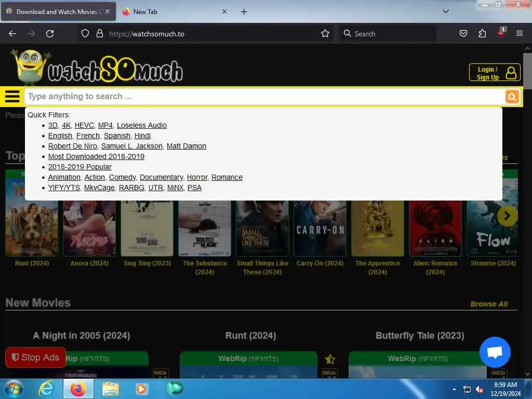Close the Download and Watch Movies tab

pyautogui.click(x=108, y=11)
